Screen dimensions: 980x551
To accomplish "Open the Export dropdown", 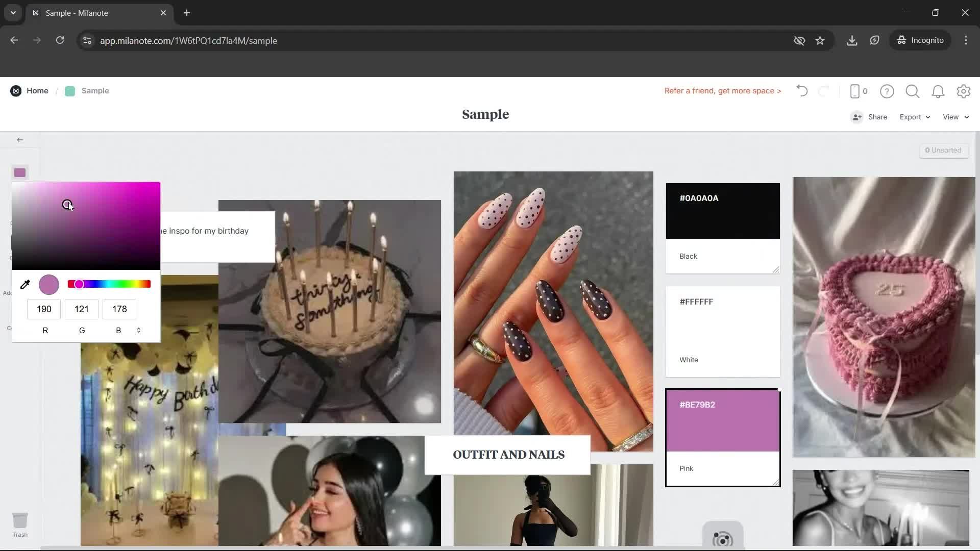I will coord(914,117).
